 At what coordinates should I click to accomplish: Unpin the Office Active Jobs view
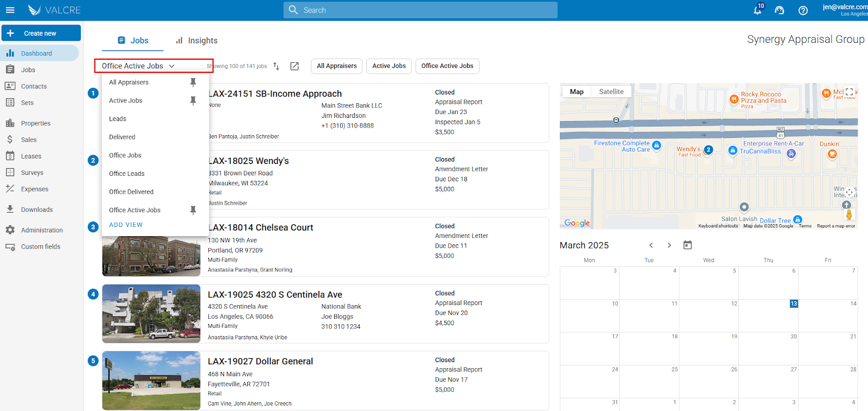(x=193, y=210)
